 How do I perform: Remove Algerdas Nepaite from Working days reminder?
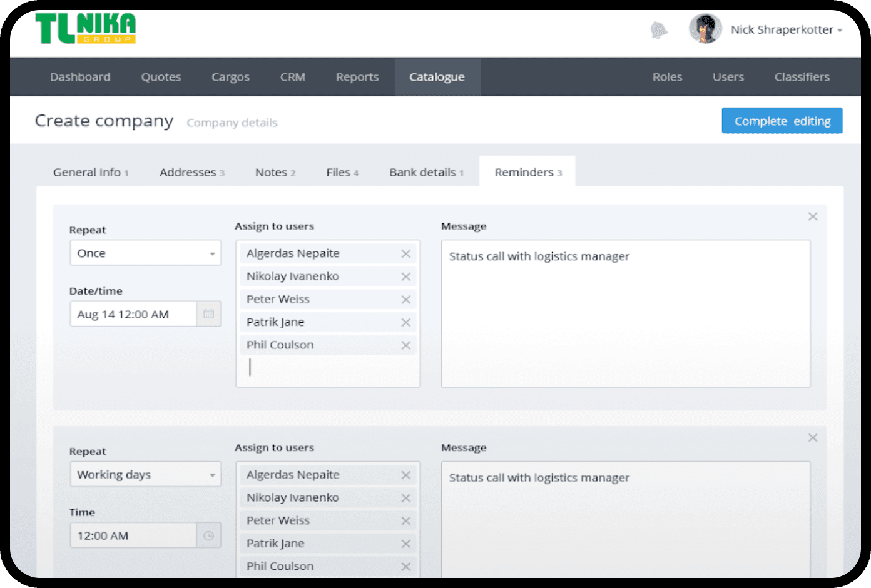pyautogui.click(x=405, y=475)
